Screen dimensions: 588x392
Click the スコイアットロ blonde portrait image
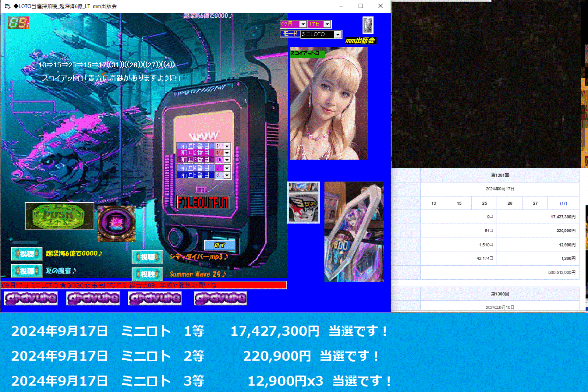tap(329, 104)
